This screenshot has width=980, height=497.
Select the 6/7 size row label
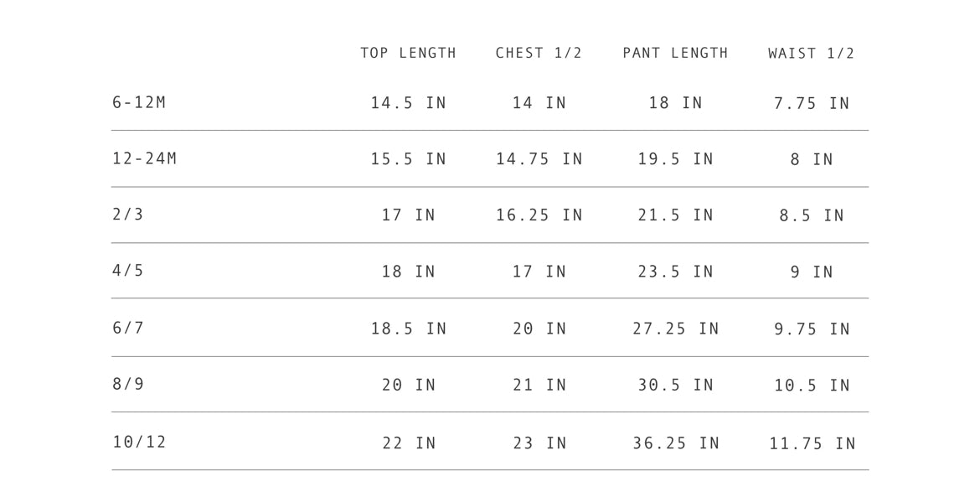[128, 328]
